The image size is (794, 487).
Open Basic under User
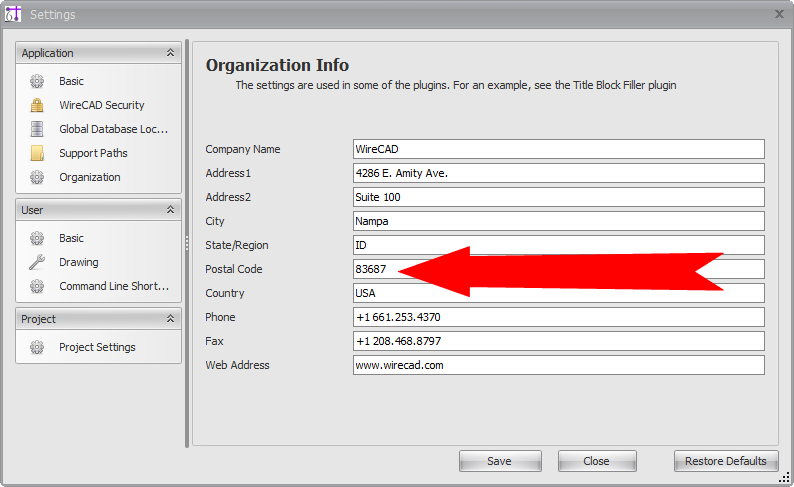coord(71,238)
